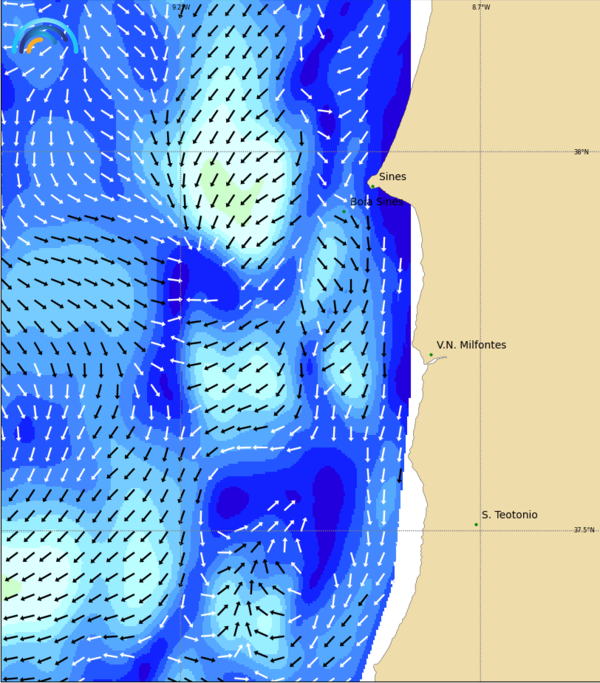The image size is (600, 683).
Task: Click intersection of 9.2°W and 38°N gridlines
Action: pos(181,152)
